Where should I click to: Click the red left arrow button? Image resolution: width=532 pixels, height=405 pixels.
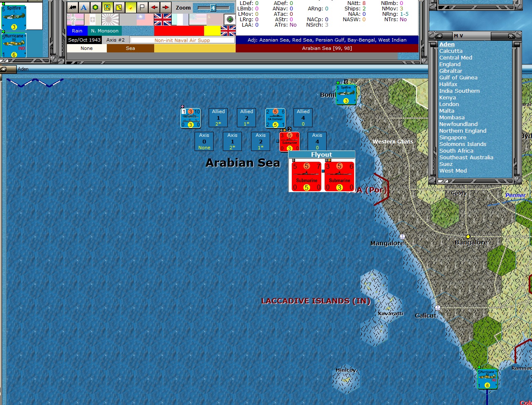pyautogui.click(x=154, y=7)
